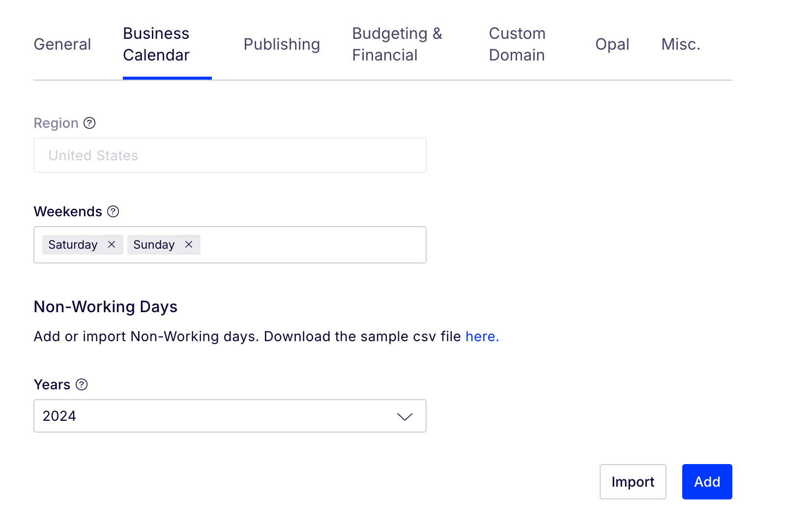
Task: Remove the Saturday weekend tag
Action: tap(112, 244)
